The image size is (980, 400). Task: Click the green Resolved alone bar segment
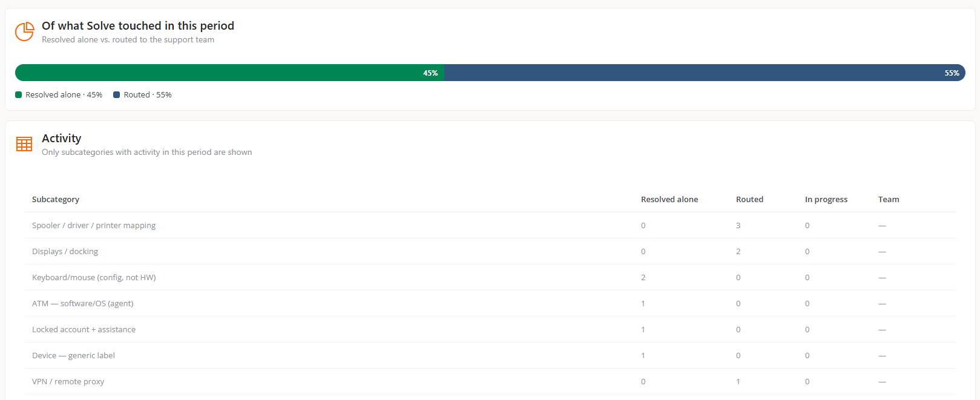click(x=229, y=73)
